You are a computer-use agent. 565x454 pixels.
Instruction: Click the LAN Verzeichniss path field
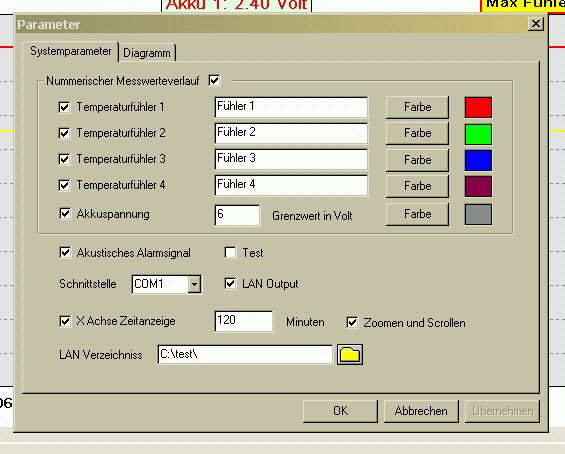pos(245,355)
